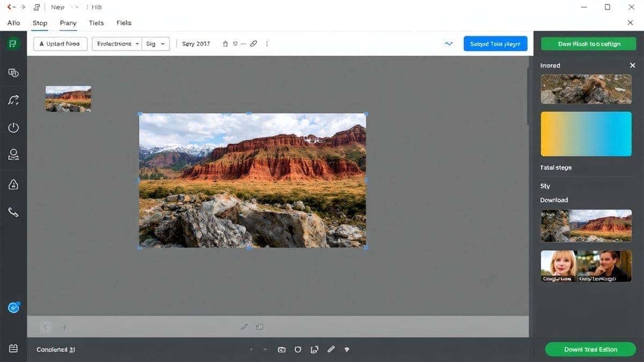Click the Tatal stege label
The height and width of the screenshot is (362, 644).
coord(555,168)
